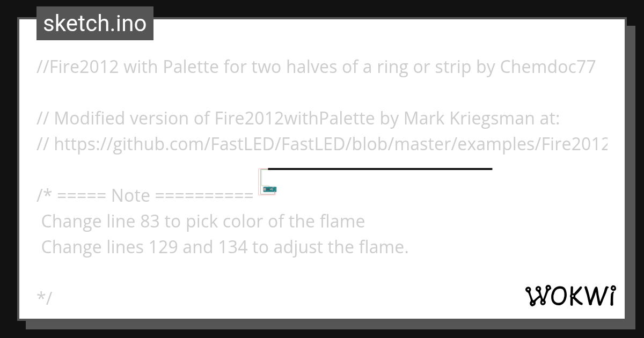The image size is (644, 338).
Task: Select the black LED strip
Action: [380, 169]
